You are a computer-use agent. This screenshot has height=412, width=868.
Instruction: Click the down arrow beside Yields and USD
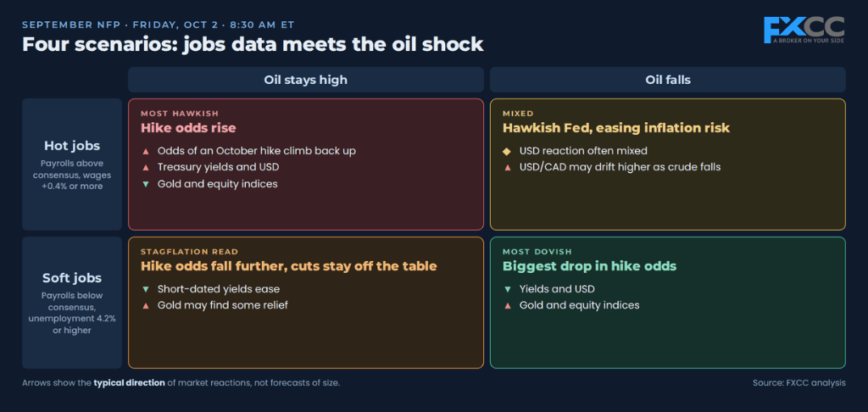coord(507,289)
